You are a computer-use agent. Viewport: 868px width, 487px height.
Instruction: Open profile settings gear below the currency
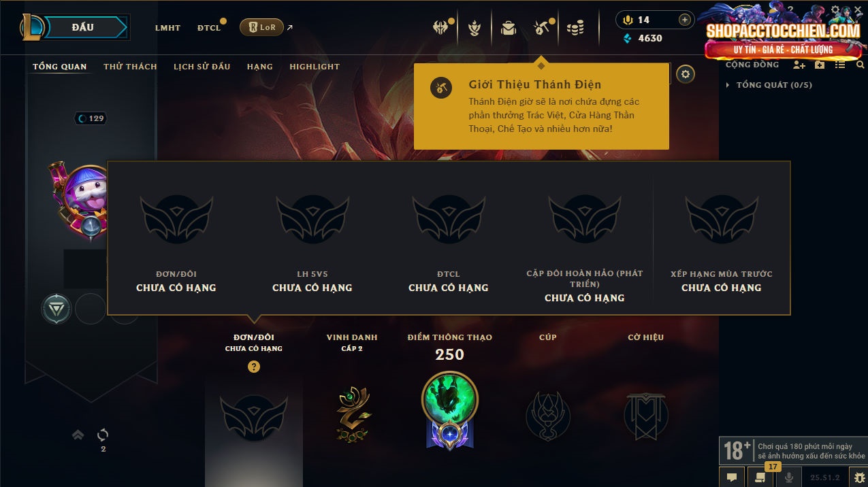tap(686, 74)
